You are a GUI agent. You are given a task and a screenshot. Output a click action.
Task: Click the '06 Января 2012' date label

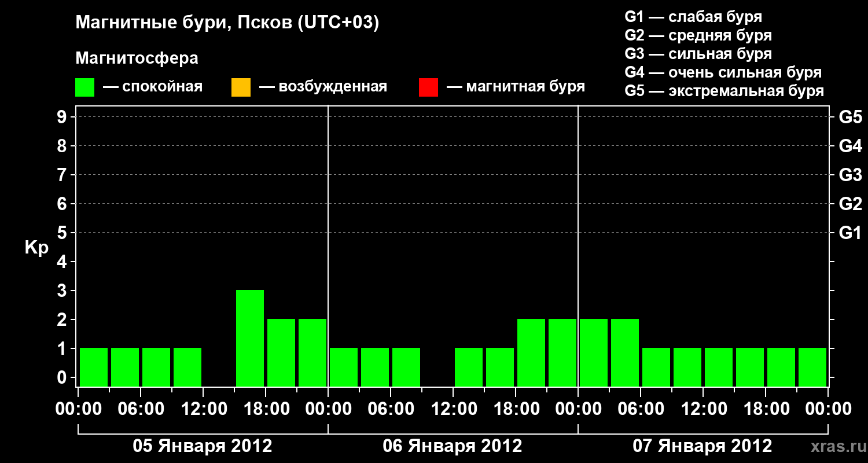[x=453, y=446]
